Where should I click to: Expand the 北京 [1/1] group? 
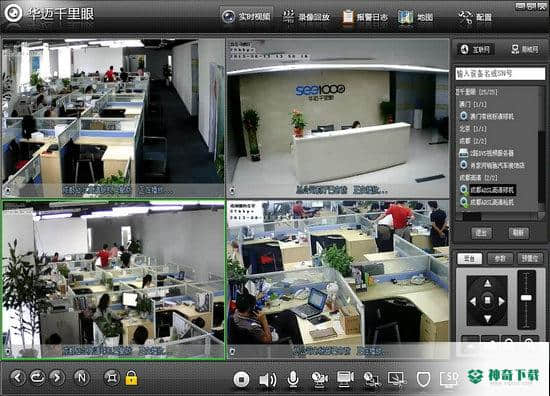pos(472,128)
